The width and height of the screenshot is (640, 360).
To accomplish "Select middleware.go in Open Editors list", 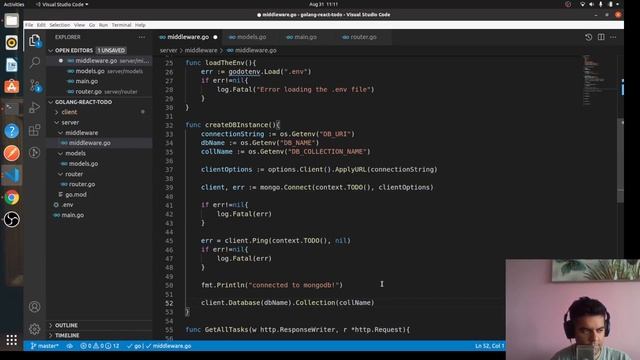I will [x=100, y=61].
